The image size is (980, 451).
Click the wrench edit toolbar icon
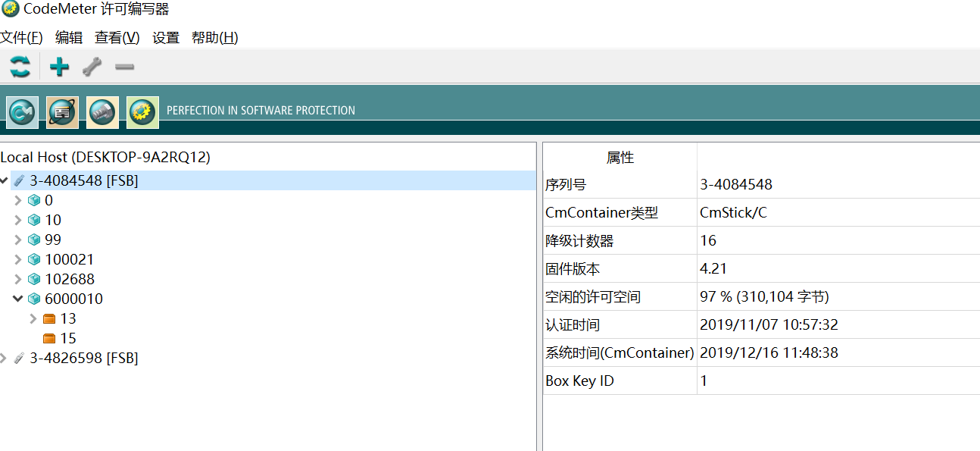click(92, 67)
